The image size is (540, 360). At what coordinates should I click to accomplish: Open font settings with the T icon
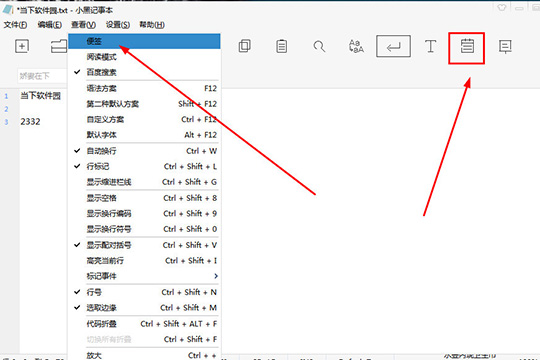pos(430,46)
